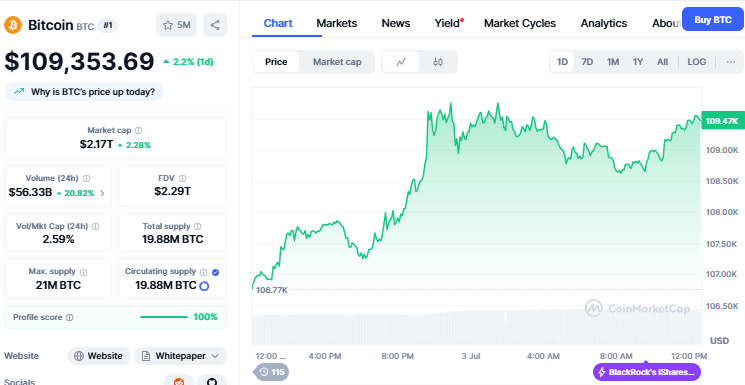
Task: Toggle chart to Price view
Action: tap(276, 62)
